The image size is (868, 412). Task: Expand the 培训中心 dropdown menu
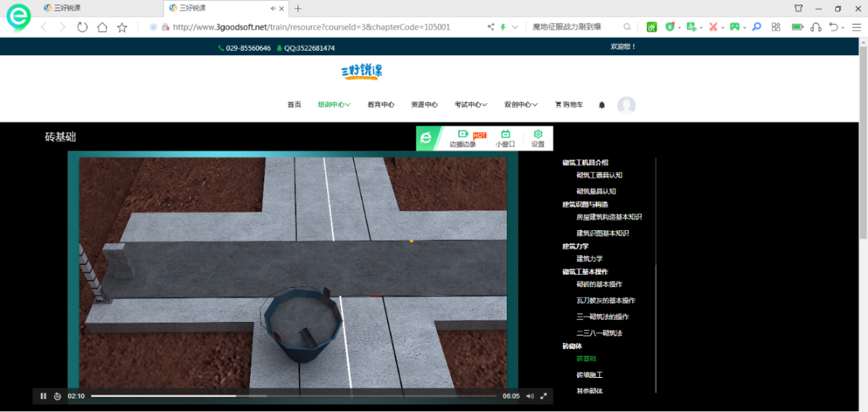click(334, 105)
